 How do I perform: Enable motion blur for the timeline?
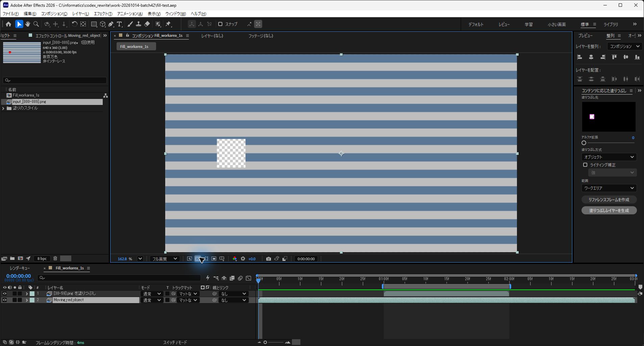(x=240, y=278)
